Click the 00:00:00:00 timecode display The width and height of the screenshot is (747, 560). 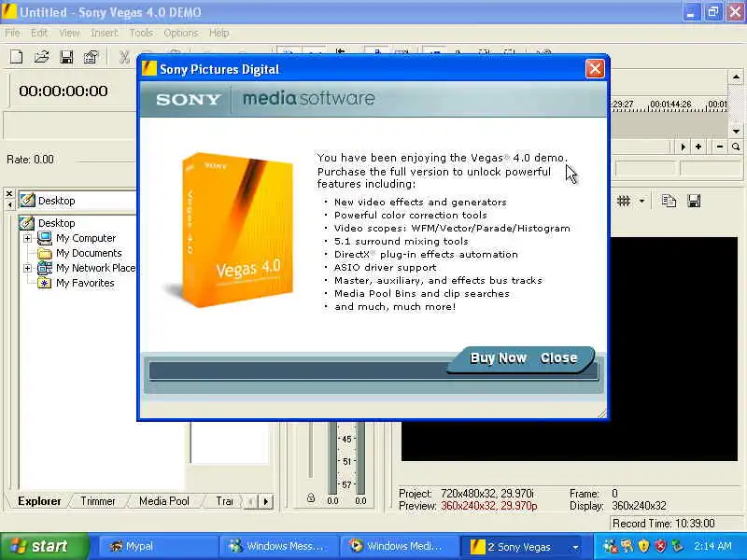click(63, 91)
